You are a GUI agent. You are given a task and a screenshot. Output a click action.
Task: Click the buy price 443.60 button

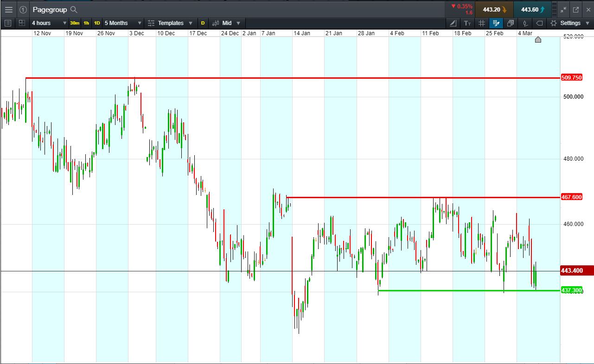coord(532,9)
